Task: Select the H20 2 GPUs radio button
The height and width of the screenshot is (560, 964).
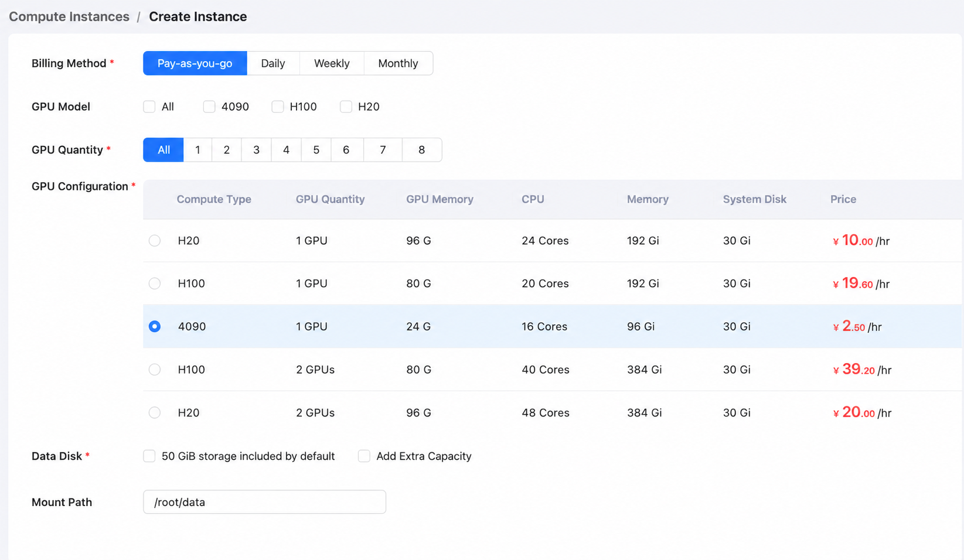Action: [155, 412]
